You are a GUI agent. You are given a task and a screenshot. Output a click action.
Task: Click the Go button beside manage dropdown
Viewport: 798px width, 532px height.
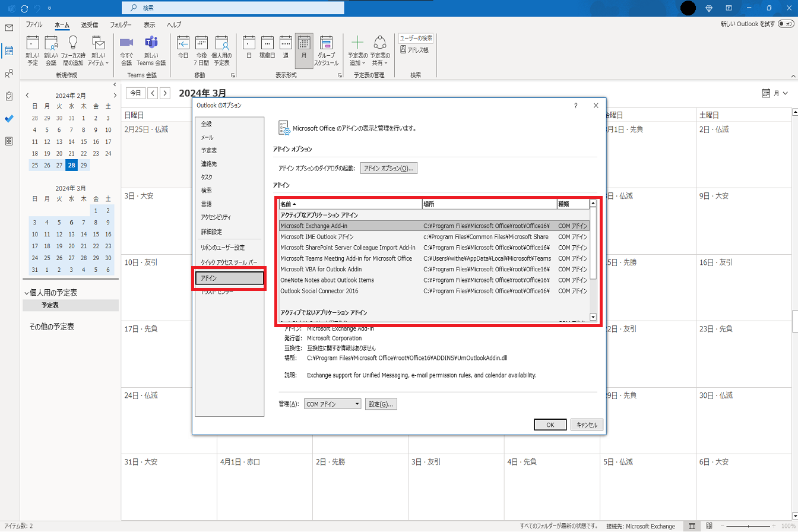pos(381,404)
